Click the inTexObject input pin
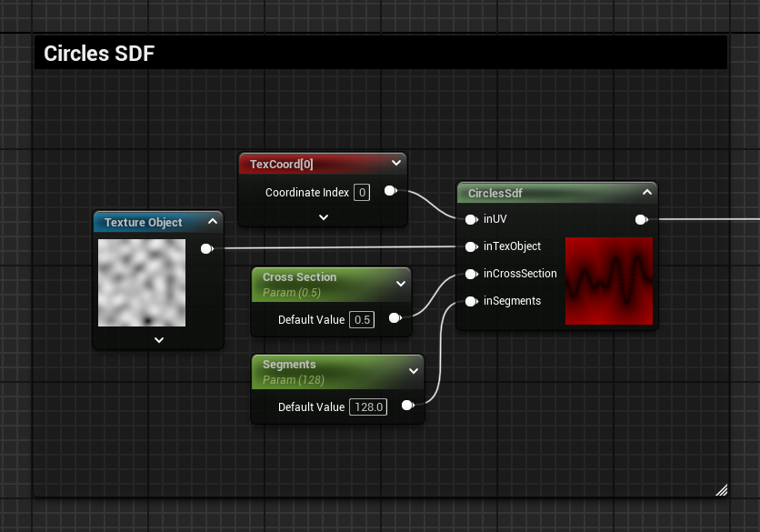The height and width of the screenshot is (532, 760). (x=471, y=246)
